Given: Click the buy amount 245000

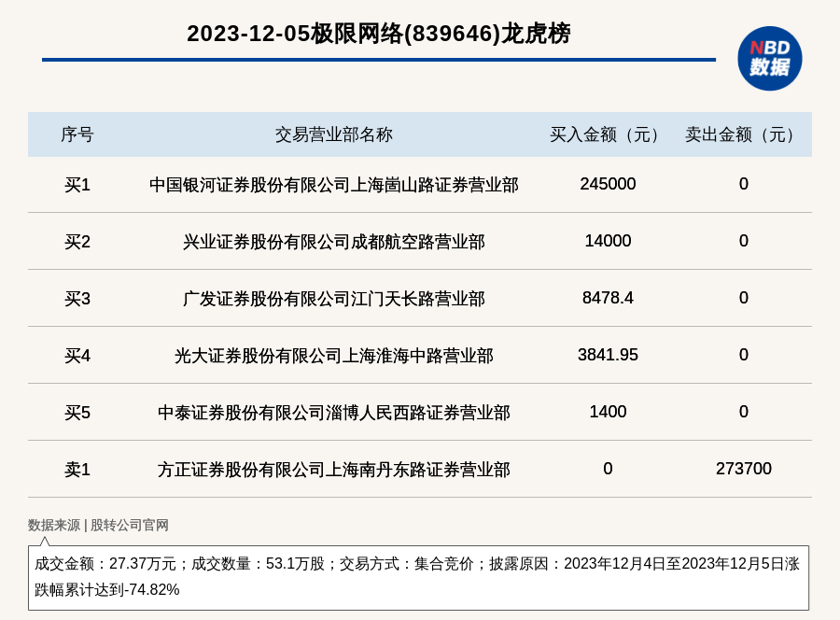Looking at the screenshot, I should click(608, 184).
